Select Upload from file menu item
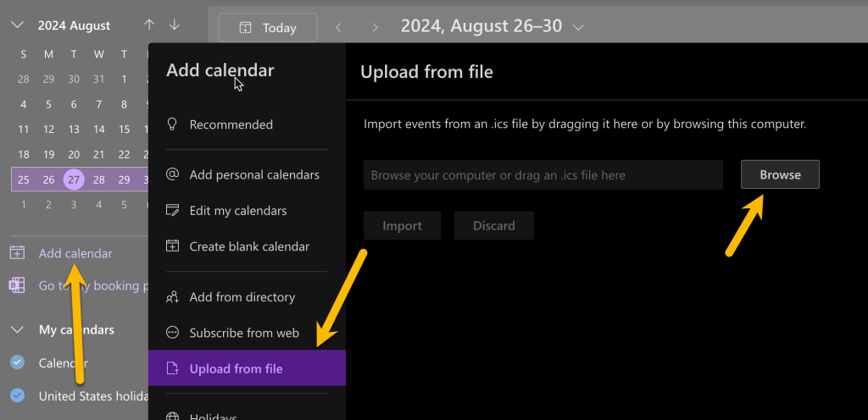Image resolution: width=868 pixels, height=420 pixels. point(236,368)
